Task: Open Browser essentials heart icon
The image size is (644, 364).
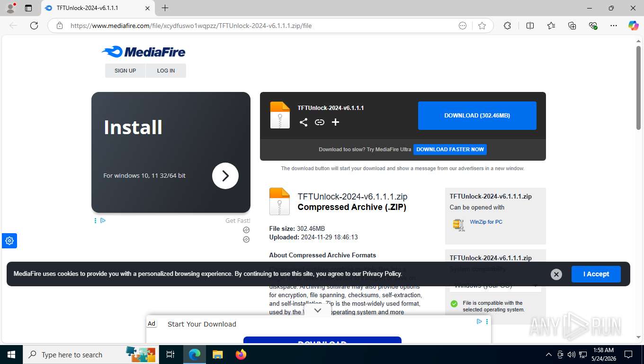Action: click(x=593, y=26)
